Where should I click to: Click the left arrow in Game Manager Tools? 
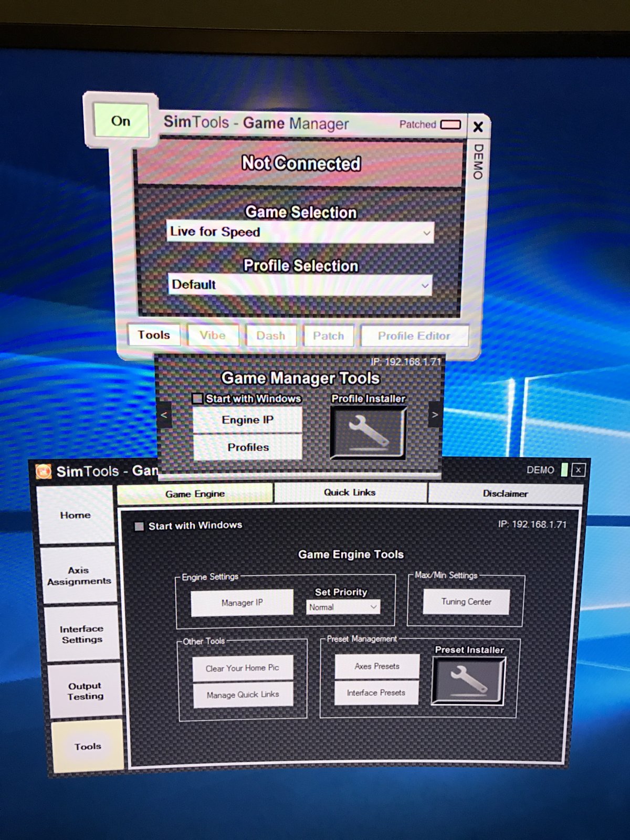point(164,415)
